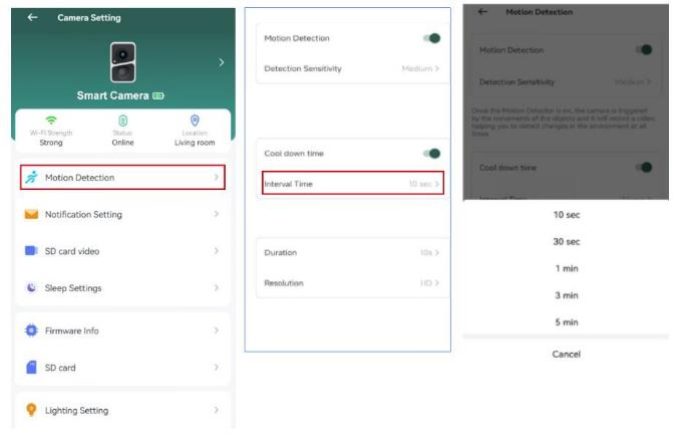Image resolution: width=680 pixels, height=436 pixels.
Task: Select the 30 sec interval option
Action: tap(566, 242)
